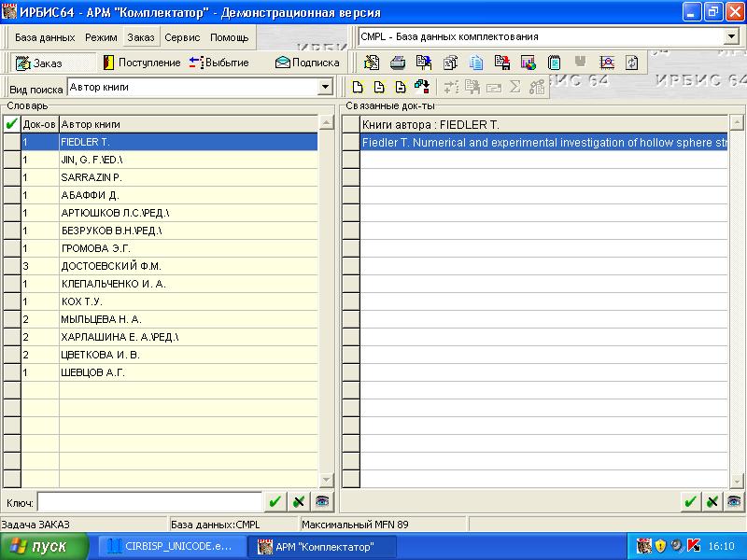Click the refresh document icon in the toolbar
The image size is (747, 560).
point(632,63)
